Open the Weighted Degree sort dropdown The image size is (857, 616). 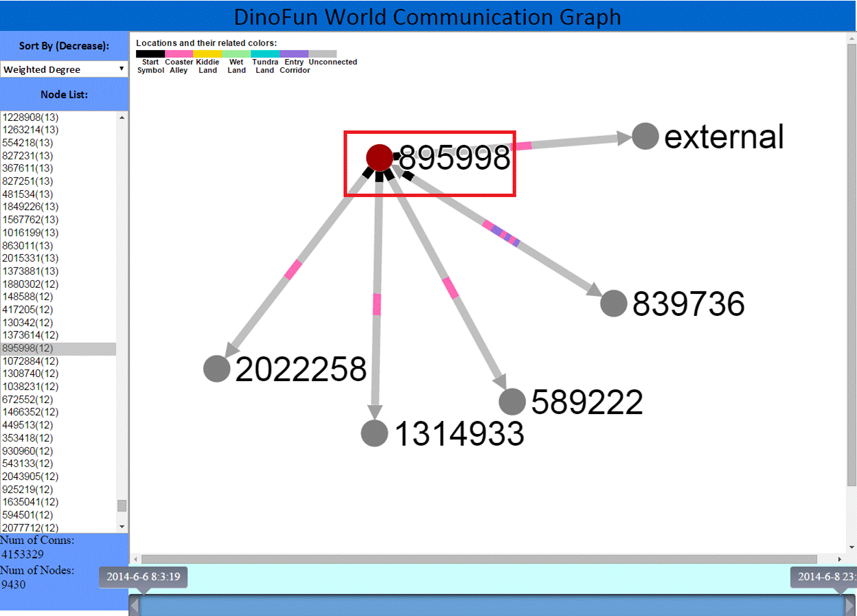64,69
